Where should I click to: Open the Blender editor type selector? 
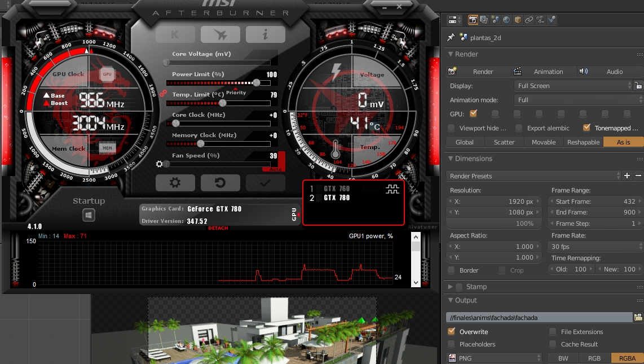[455, 20]
